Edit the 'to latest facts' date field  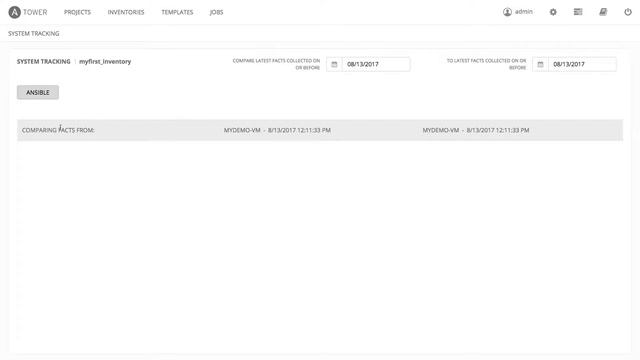click(x=582, y=64)
